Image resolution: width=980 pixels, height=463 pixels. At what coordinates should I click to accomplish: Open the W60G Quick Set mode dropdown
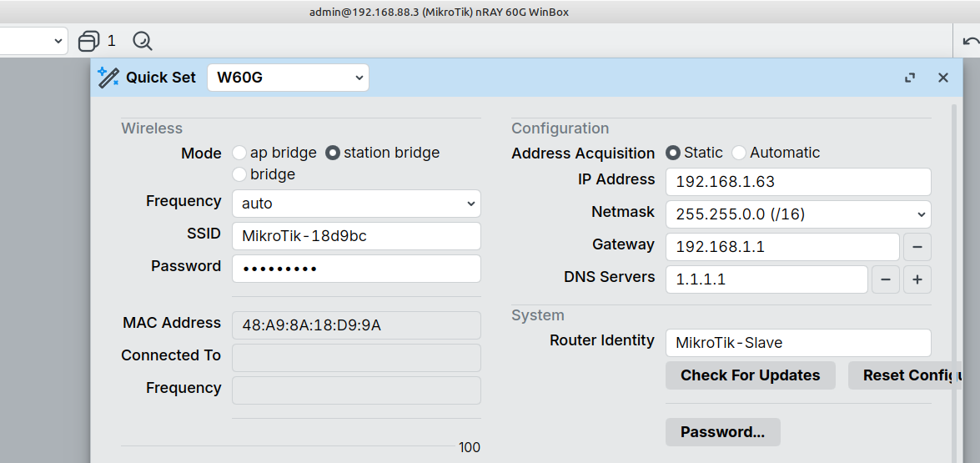click(x=288, y=78)
